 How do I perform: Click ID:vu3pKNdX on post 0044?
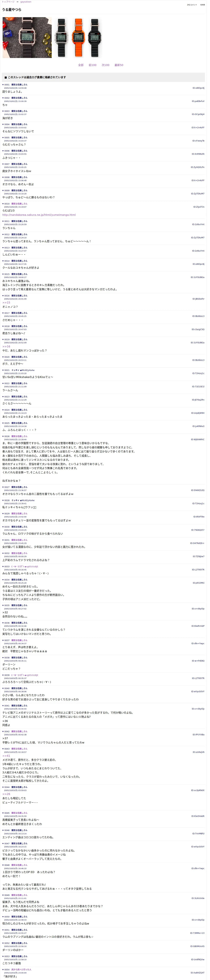click(x=198, y=791)
